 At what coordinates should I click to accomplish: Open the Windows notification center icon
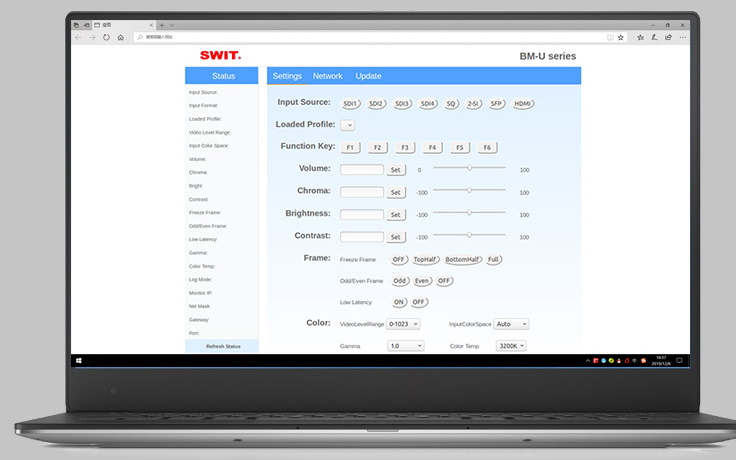[679, 360]
